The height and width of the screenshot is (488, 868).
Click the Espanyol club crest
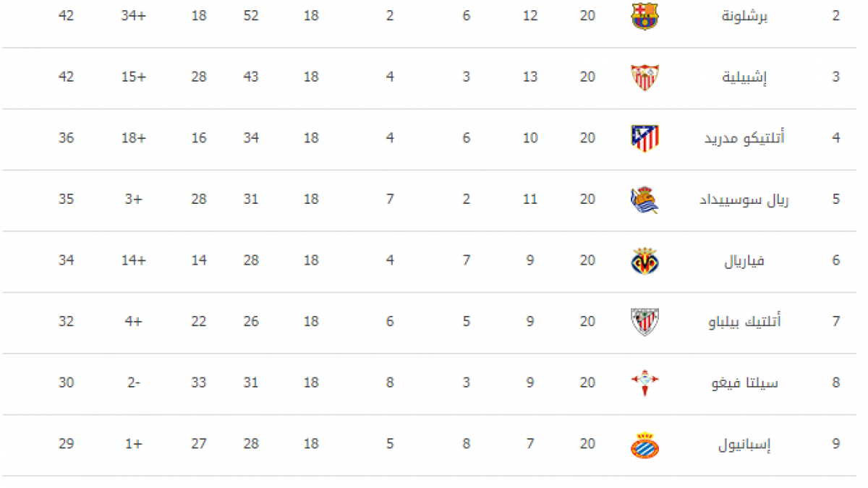(644, 444)
